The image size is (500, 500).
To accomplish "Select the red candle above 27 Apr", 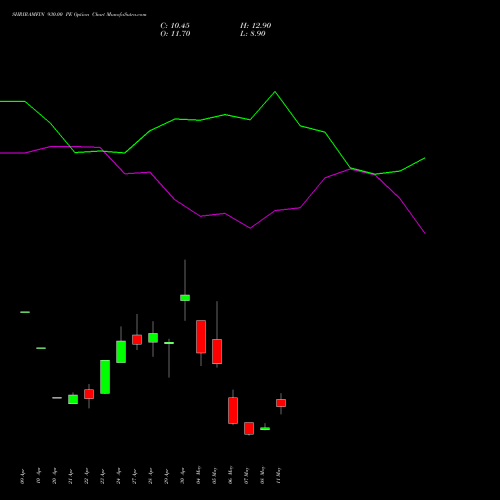I will click(137, 340).
